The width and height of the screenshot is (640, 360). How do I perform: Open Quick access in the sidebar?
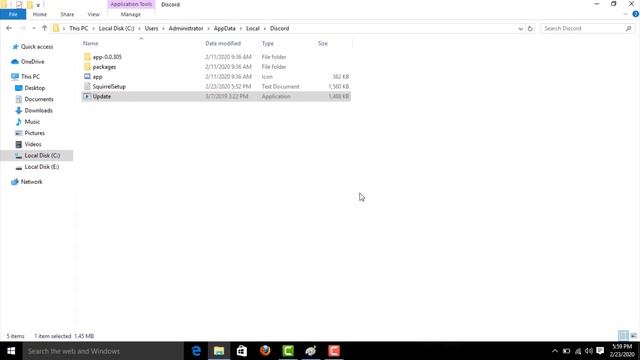(37, 47)
